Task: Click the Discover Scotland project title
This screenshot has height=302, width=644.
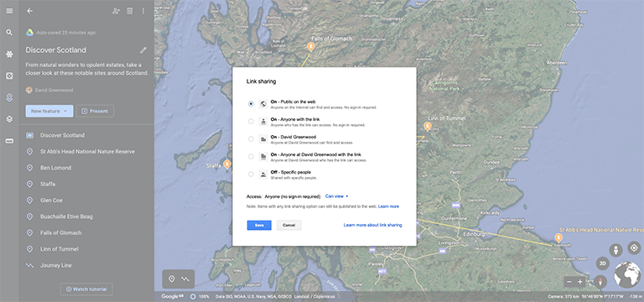Action: 56,50
